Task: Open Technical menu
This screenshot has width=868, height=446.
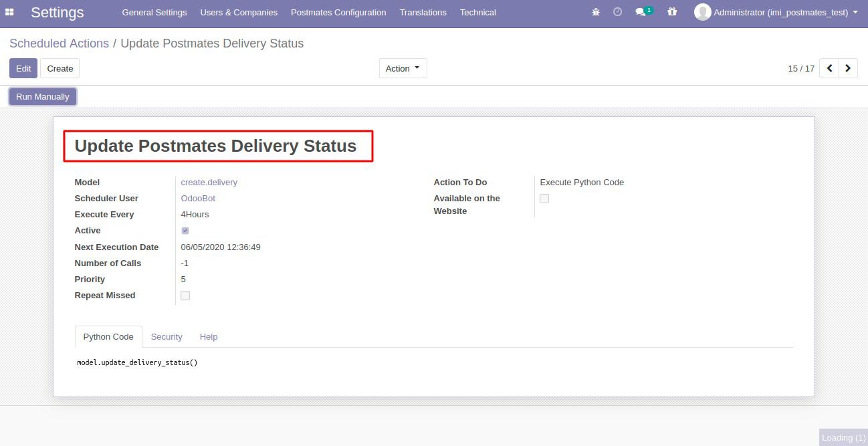Action: (478, 13)
